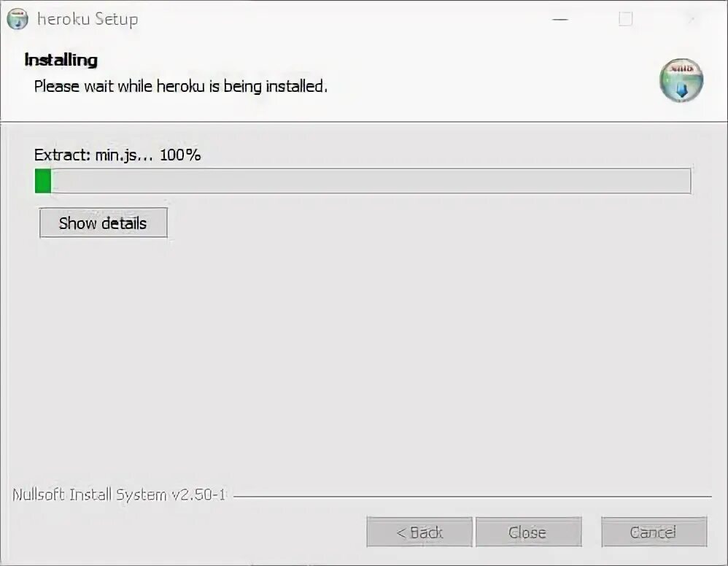Click the Nullsoft Install System version label
Screen dimensions: 728x566
pyautogui.click(x=119, y=495)
